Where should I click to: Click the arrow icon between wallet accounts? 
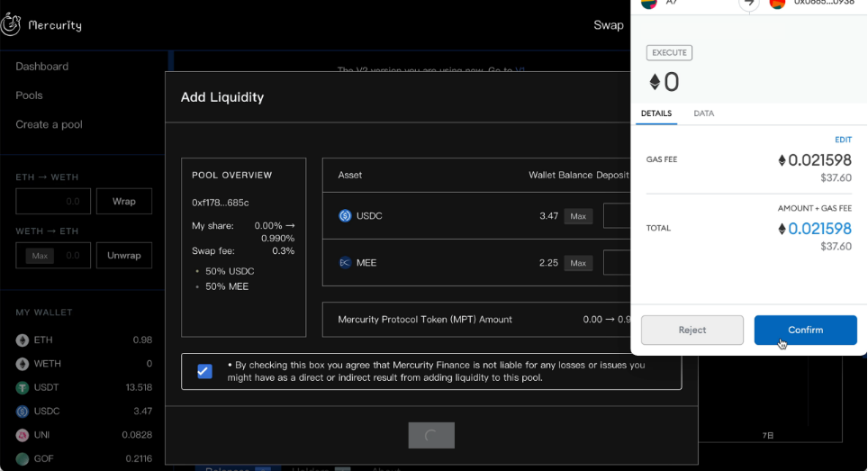pyautogui.click(x=749, y=4)
